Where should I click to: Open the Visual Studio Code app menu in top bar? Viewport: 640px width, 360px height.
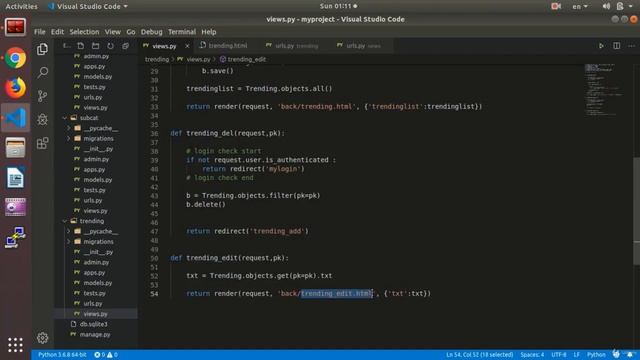(87, 6)
